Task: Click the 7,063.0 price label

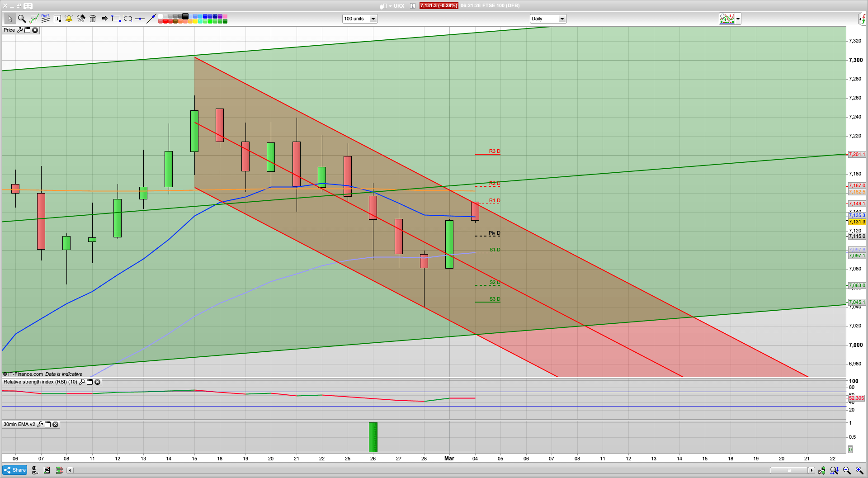Action: [857, 286]
